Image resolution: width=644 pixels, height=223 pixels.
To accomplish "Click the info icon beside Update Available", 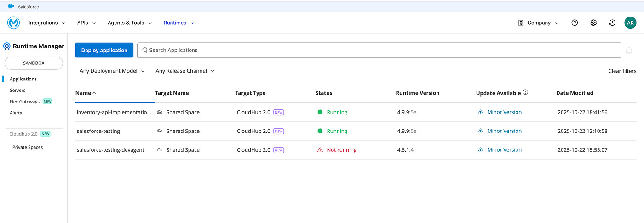I will [525, 92].
